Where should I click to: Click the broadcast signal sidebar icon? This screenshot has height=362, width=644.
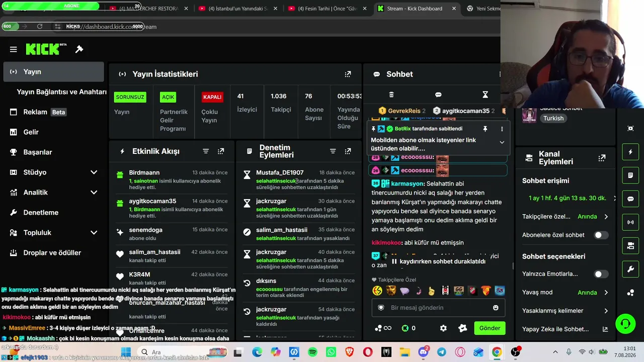point(630,222)
